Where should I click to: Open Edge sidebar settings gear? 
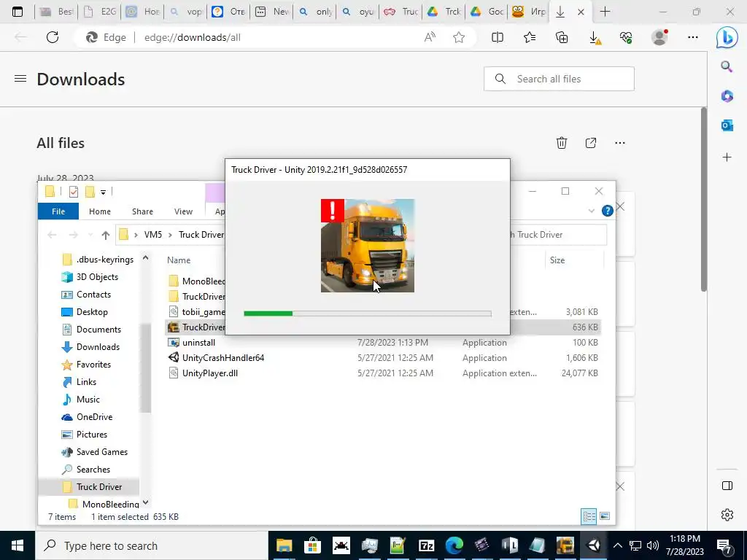point(727,515)
